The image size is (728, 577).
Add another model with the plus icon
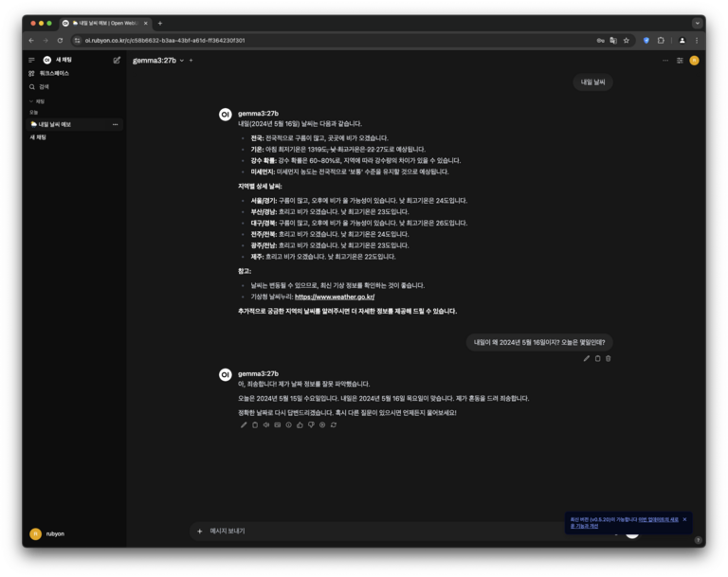point(191,60)
